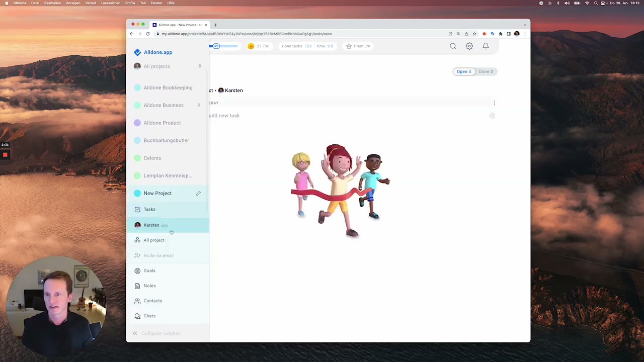Select user Karsten in the sidebar
The image size is (644, 362).
pos(168,225)
